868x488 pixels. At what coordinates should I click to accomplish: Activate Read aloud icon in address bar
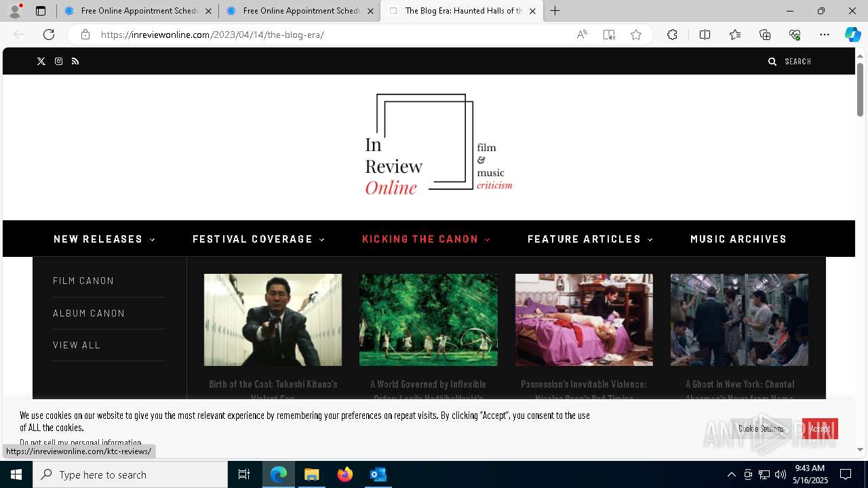(582, 35)
